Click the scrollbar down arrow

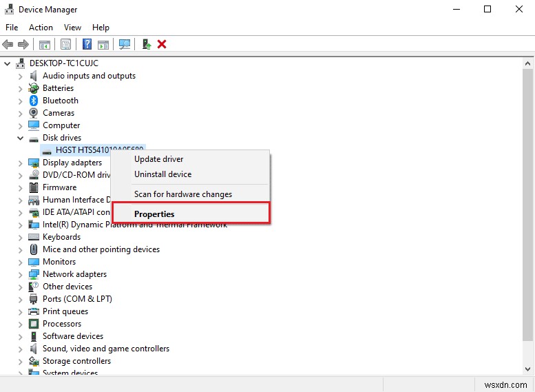[527, 369]
